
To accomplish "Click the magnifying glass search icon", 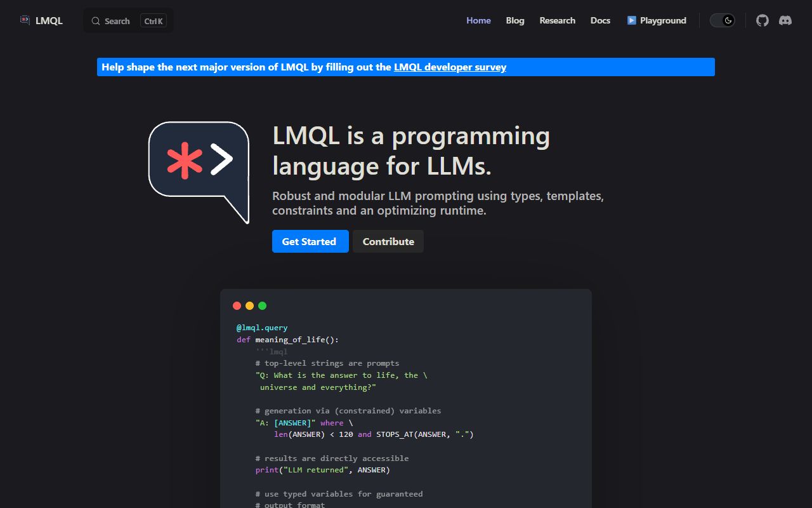I will click(95, 20).
